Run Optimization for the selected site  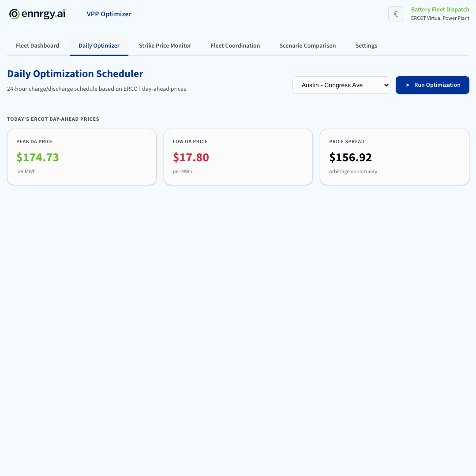click(x=432, y=85)
